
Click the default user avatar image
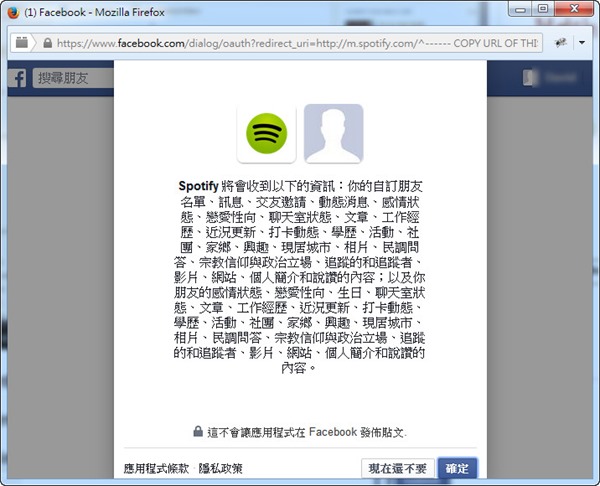tap(333, 134)
